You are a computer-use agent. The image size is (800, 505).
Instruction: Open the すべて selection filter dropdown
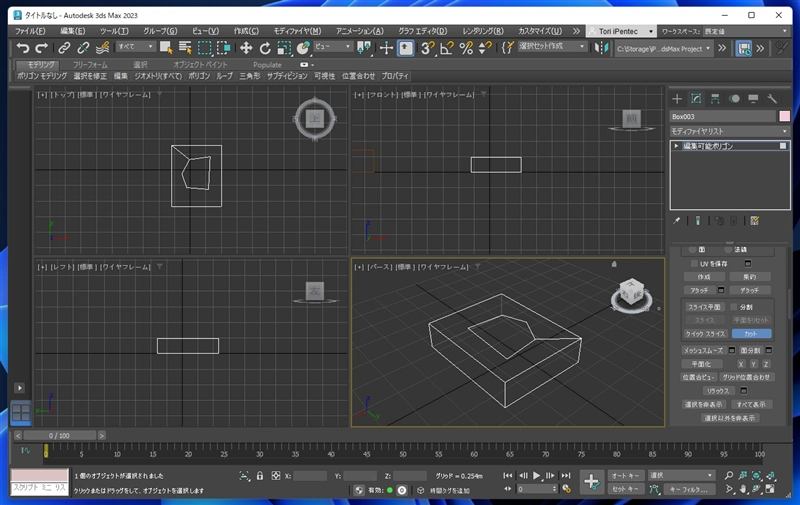(x=135, y=46)
